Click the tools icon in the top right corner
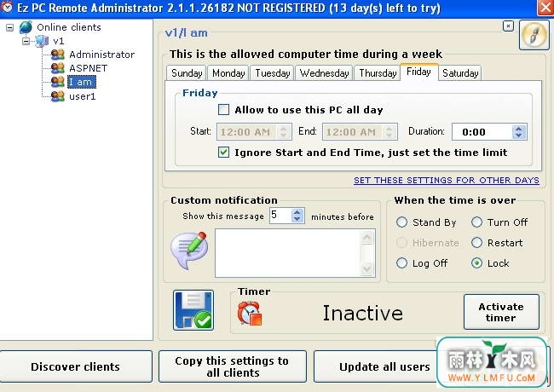The height and width of the screenshot is (392, 554). (x=534, y=35)
